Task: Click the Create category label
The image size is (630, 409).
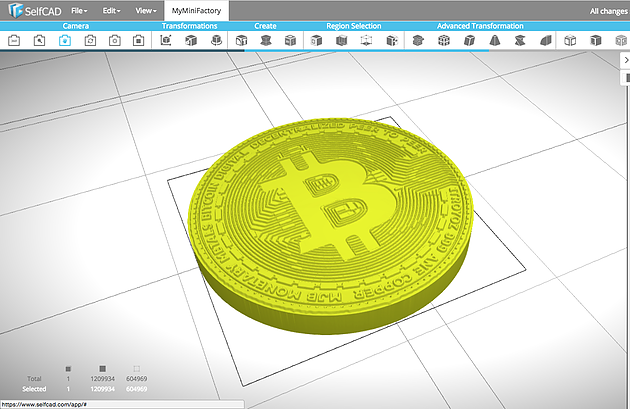Action: point(265,26)
